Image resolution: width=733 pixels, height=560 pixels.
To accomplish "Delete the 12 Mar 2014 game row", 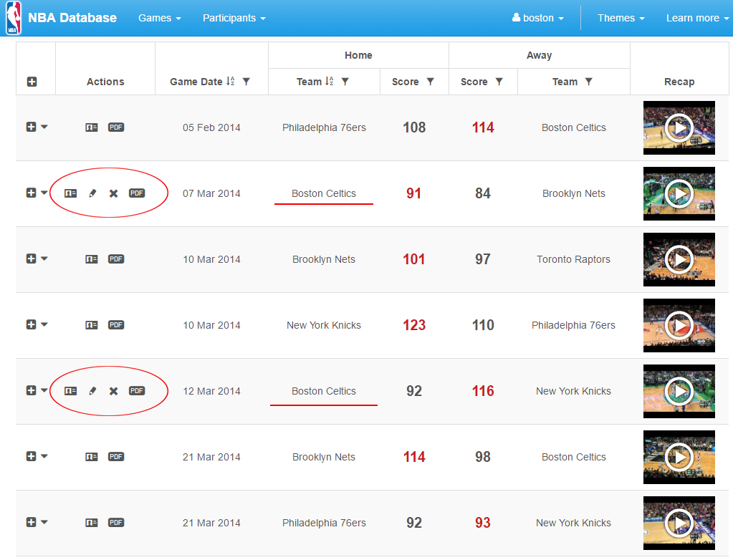I will [113, 391].
